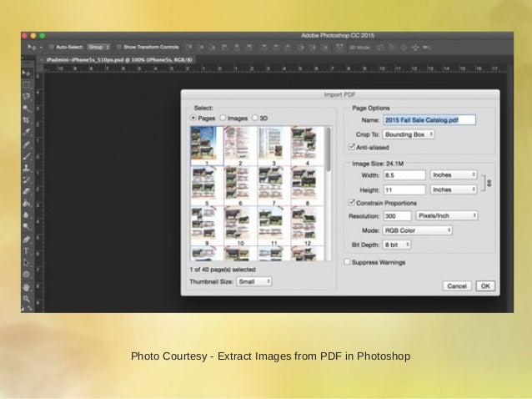
Task: Open the Crop To Bounding Box dropdown
Action: click(408, 134)
